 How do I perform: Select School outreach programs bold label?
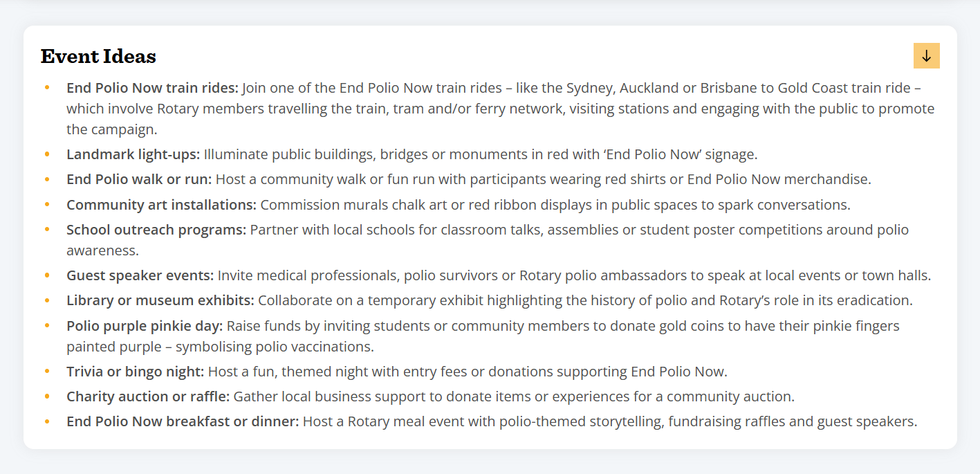pyautogui.click(x=156, y=230)
